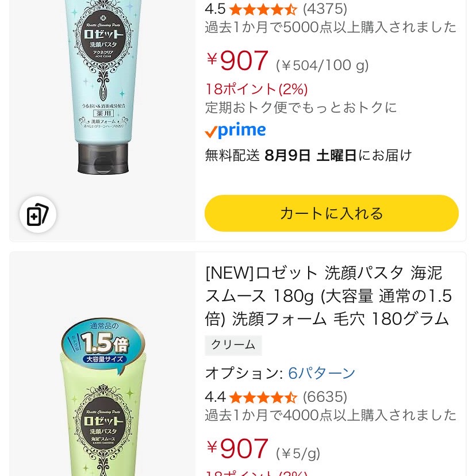Open the (4375) review count
Viewport: 476px width, 476px height.
coord(325,9)
